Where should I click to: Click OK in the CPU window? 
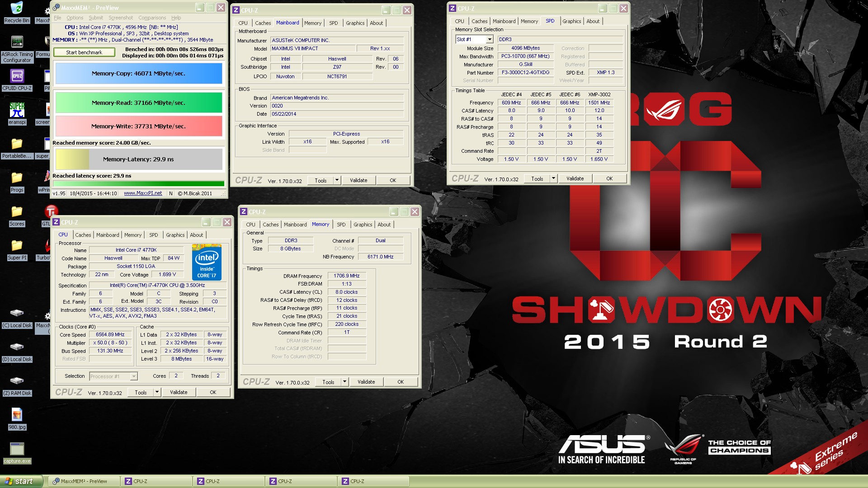[213, 392]
